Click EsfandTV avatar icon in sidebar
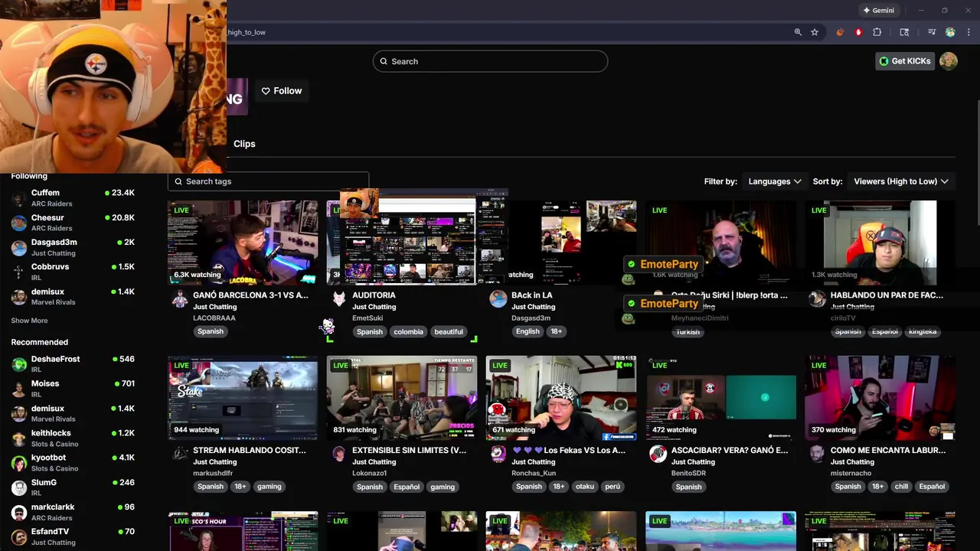 point(18,536)
